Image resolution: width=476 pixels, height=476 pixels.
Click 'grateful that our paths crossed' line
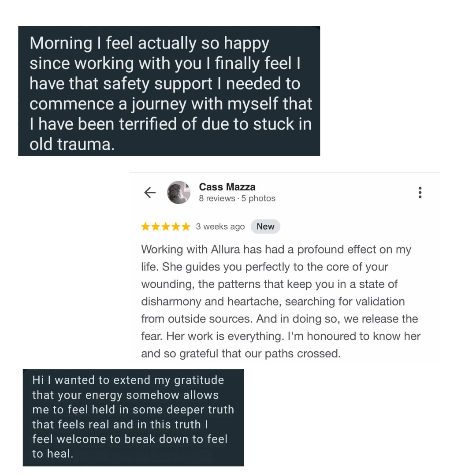pos(260,353)
